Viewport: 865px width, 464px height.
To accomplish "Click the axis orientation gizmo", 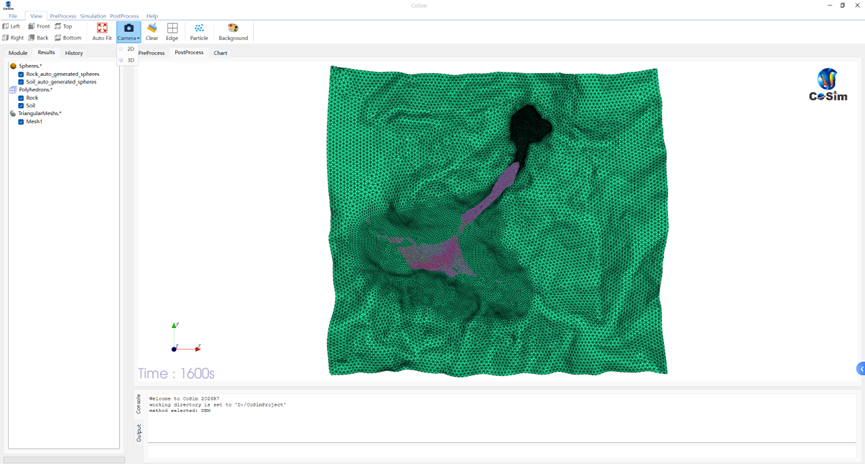I will click(186, 338).
